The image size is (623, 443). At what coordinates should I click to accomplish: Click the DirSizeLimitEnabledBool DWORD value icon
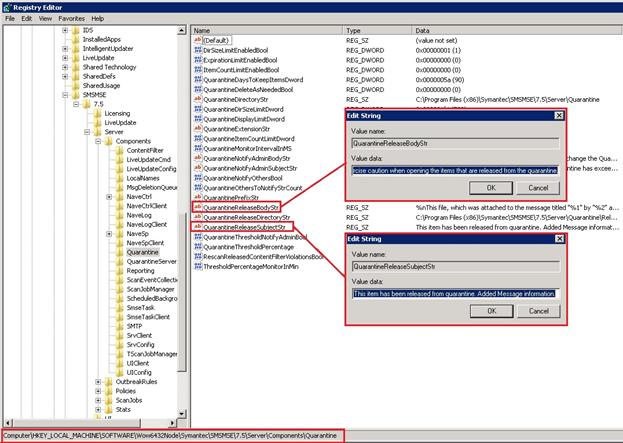click(197, 50)
